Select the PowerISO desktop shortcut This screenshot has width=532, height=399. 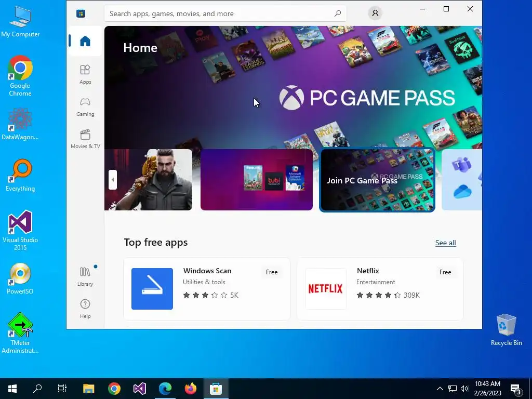(20, 278)
